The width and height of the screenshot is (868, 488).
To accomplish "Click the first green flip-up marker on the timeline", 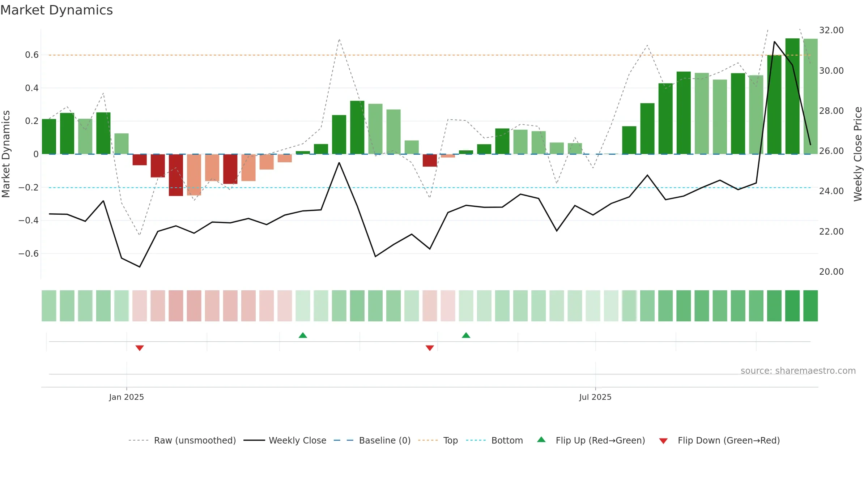I will (303, 335).
